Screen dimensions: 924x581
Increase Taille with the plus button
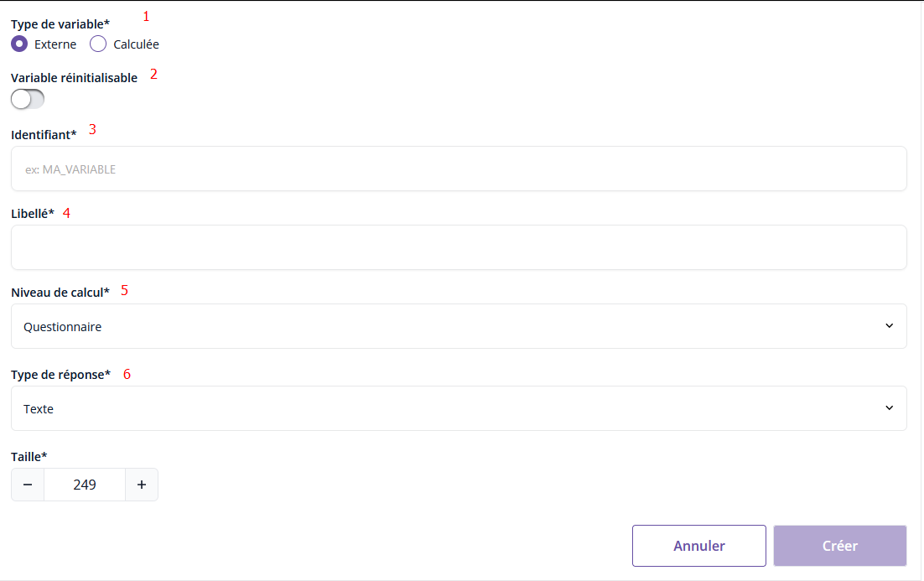[142, 485]
